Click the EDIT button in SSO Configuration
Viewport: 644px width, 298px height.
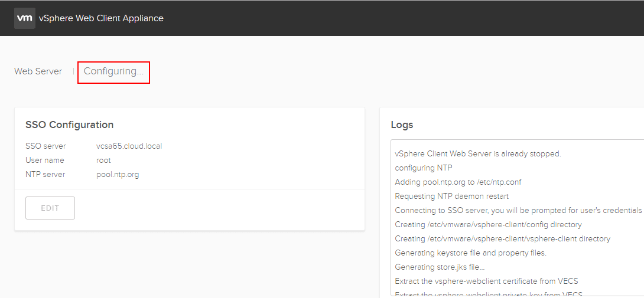point(50,208)
